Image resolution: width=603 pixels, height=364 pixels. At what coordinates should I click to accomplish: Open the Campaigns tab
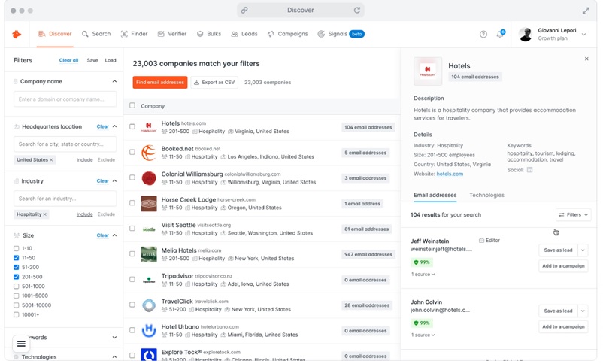tap(288, 34)
